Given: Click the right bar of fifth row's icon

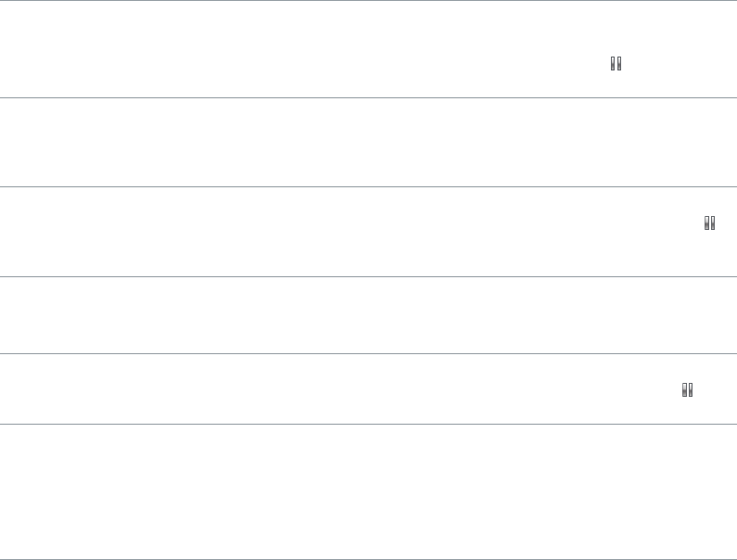Looking at the screenshot, I should tap(691, 390).
